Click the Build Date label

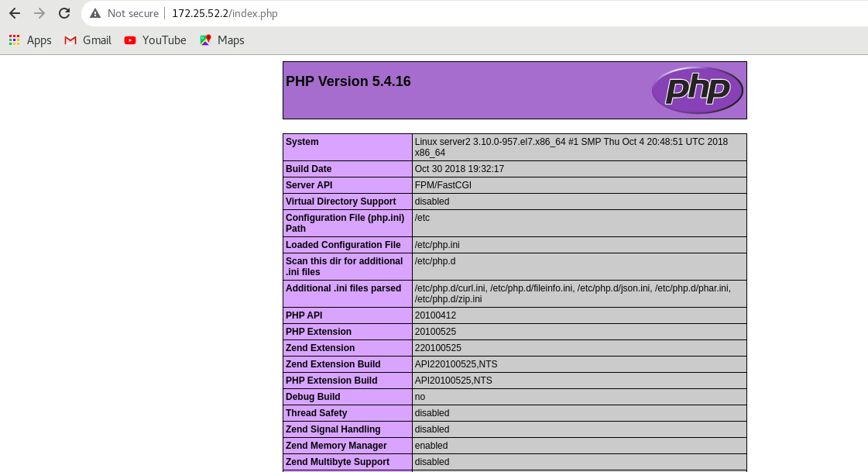point(308,169)
